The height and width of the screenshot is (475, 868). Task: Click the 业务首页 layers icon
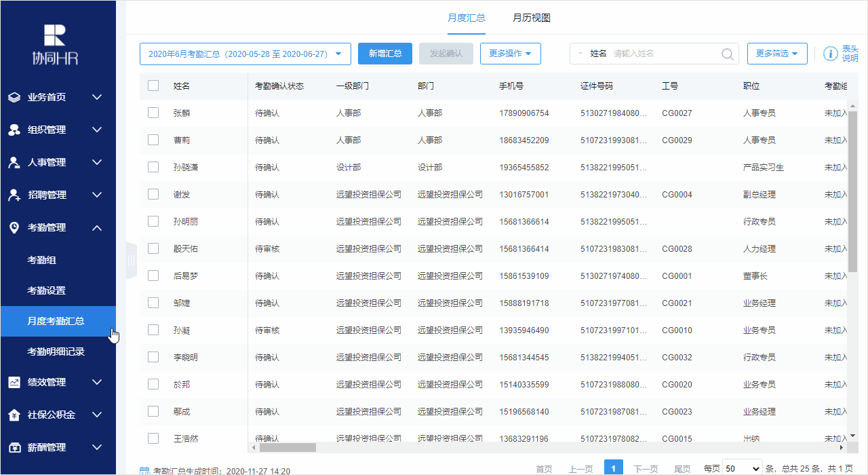click(14, 97)
